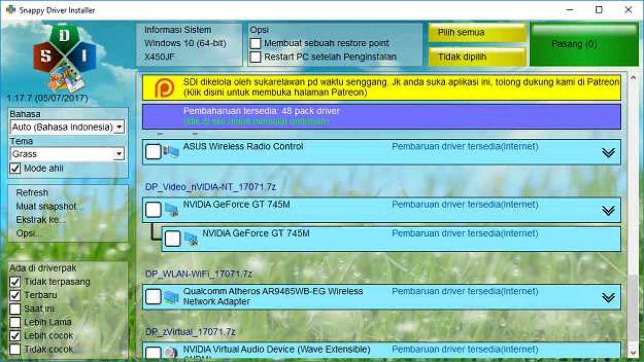Click the version text '1.17.7 (05/07/2017)'

click(x=47, y=98)
